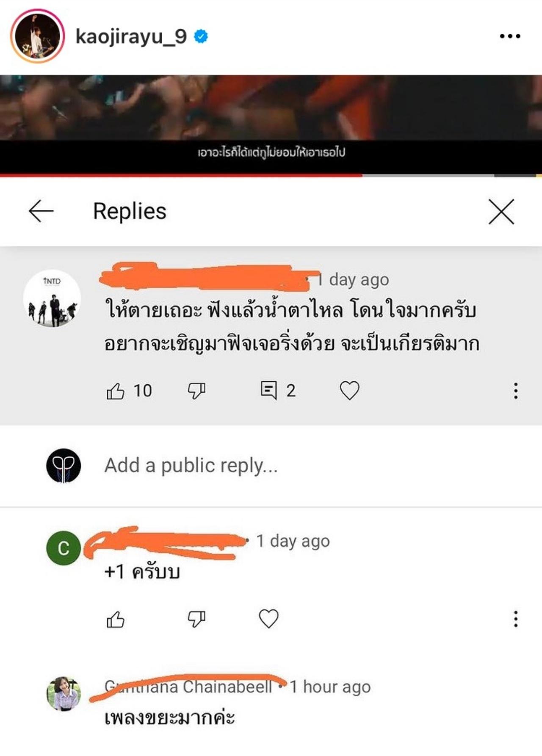Open the avatar beside 'เพลงขยะมากค่ะ' comment
The width and height of the screenshot is (542, 756).
point(63,693)
